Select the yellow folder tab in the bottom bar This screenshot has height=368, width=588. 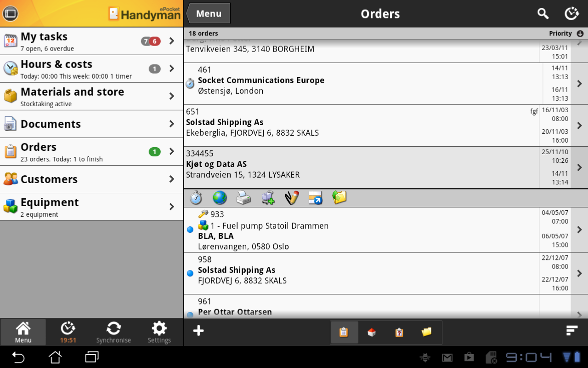427,332
